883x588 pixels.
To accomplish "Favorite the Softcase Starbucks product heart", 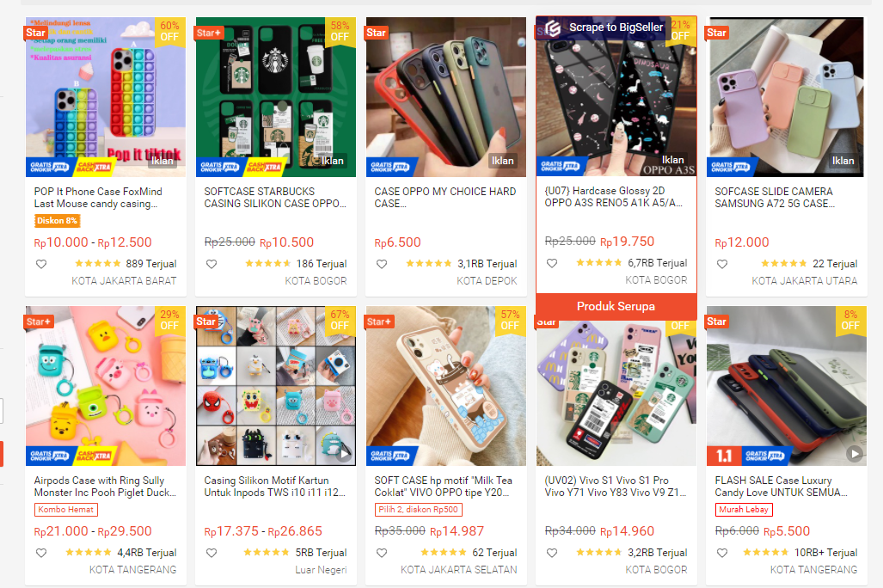I will click(212, 264).
